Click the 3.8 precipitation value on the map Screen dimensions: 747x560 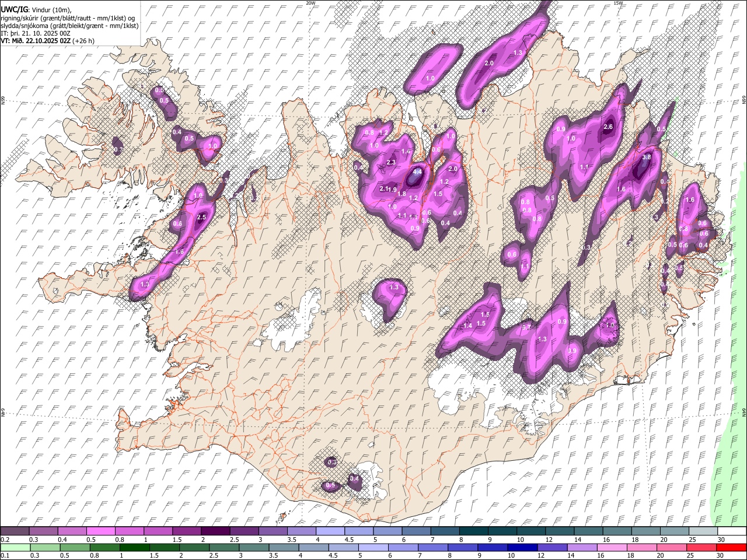646,157
